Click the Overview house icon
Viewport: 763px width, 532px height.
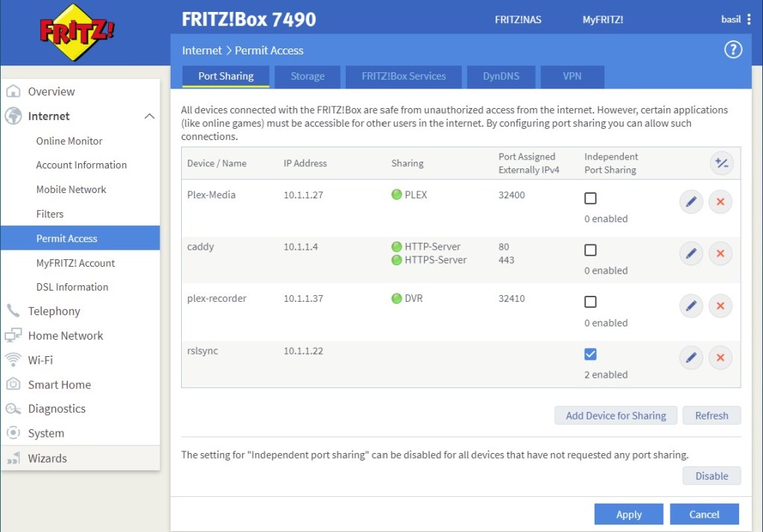point(13,91)
